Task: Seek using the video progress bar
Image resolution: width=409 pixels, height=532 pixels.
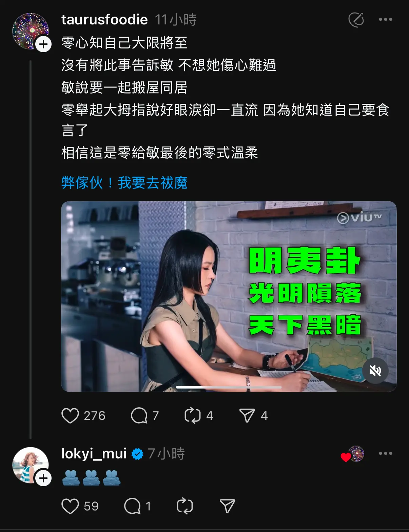Action: pos(229,387)
